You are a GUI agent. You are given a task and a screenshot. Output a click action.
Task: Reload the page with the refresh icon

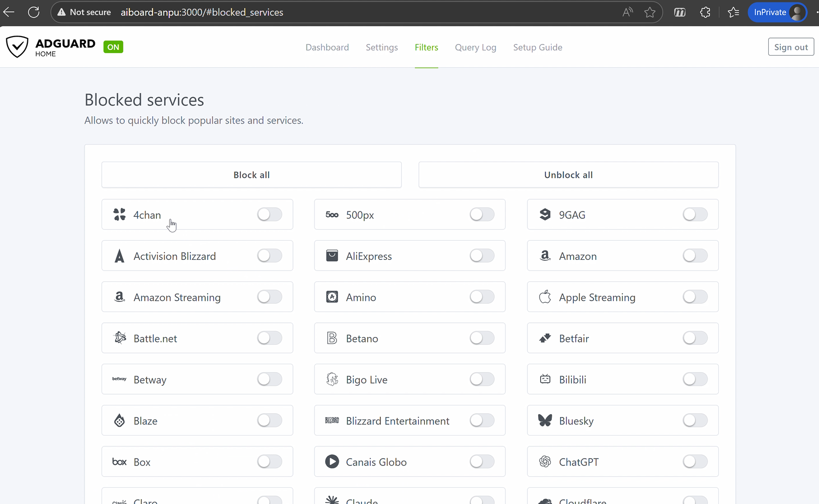[34, 12]
